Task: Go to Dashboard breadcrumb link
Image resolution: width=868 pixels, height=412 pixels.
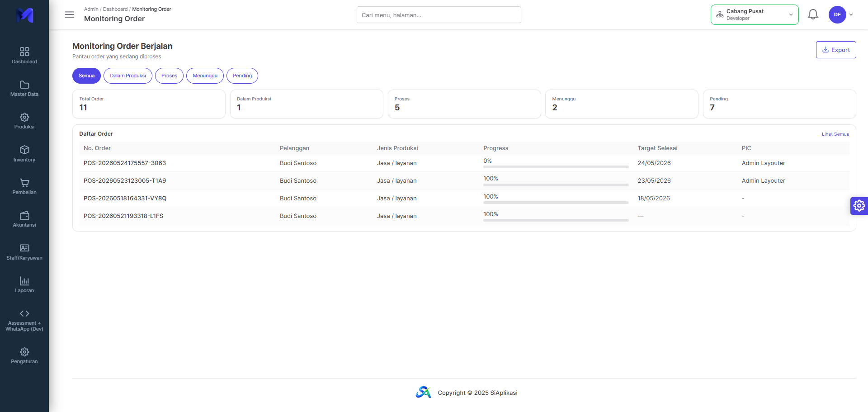Action: (x=115, y=9)
